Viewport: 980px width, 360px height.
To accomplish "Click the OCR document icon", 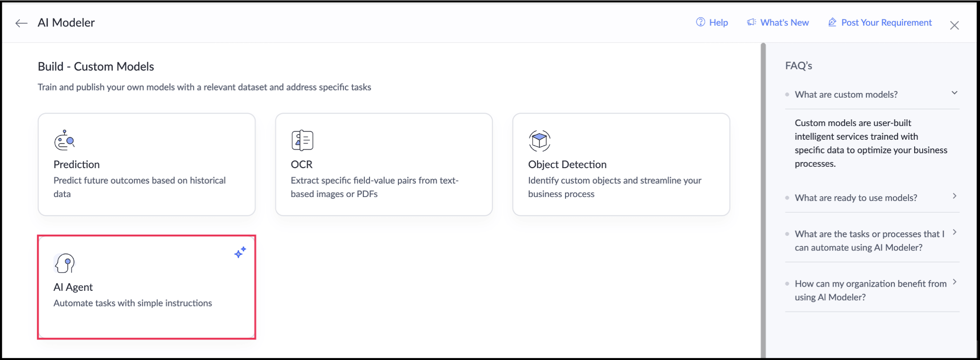I will coord(302,140).
